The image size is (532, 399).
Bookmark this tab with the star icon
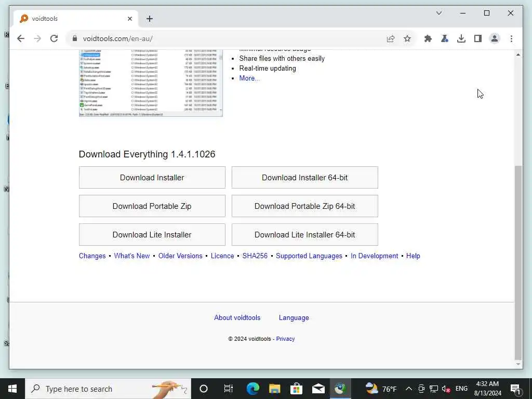(x=407, y=38)
